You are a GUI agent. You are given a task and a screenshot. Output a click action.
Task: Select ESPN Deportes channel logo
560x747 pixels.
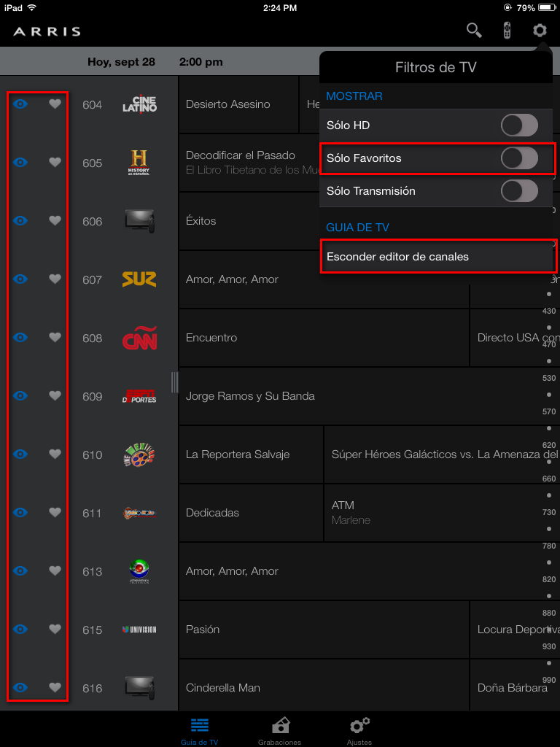pyautogui.click(x=139, y=396)
